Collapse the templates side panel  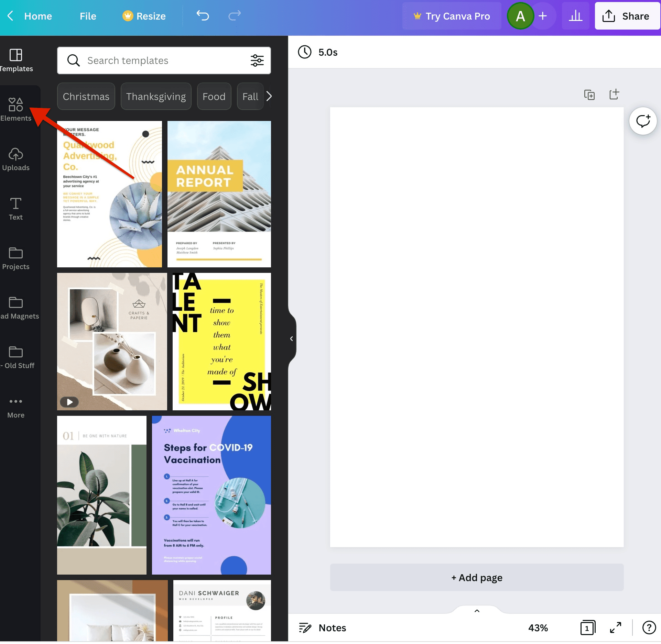tap(291, 338)
